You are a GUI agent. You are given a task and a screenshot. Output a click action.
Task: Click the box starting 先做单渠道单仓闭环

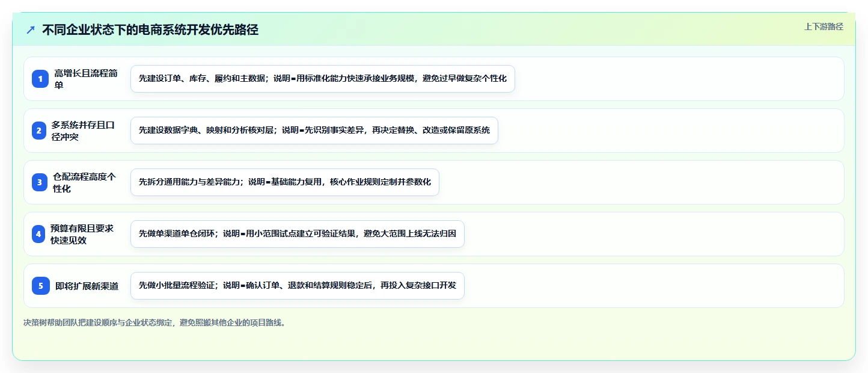(x=298, y=234)
